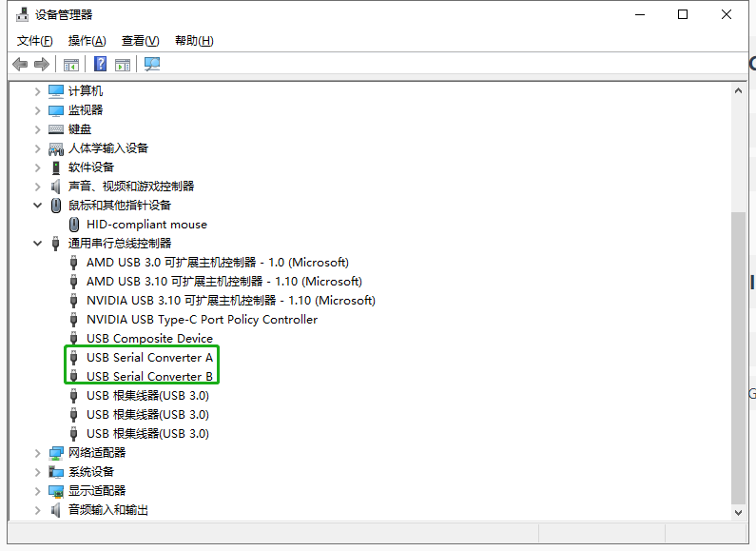This screenshot has width=756, height=551.
Task: Click mouse icon beside 鼠标和其他指针设备
Action: (x=56, y=206)
